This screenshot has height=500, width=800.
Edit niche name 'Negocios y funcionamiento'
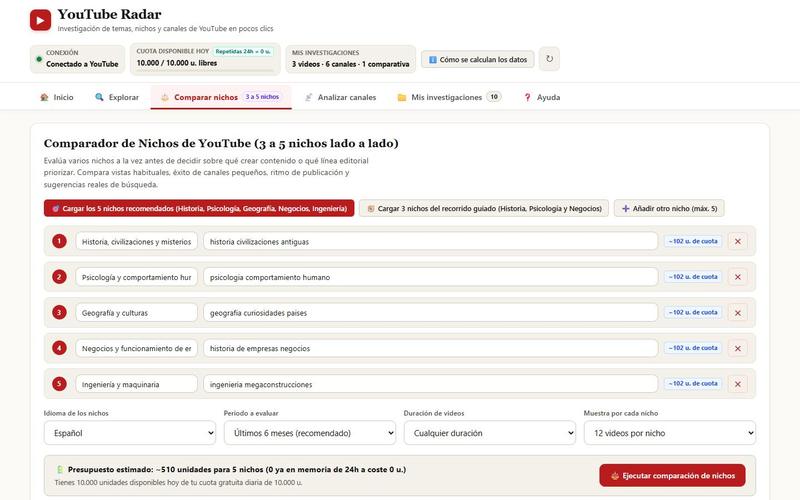(136, 348)
